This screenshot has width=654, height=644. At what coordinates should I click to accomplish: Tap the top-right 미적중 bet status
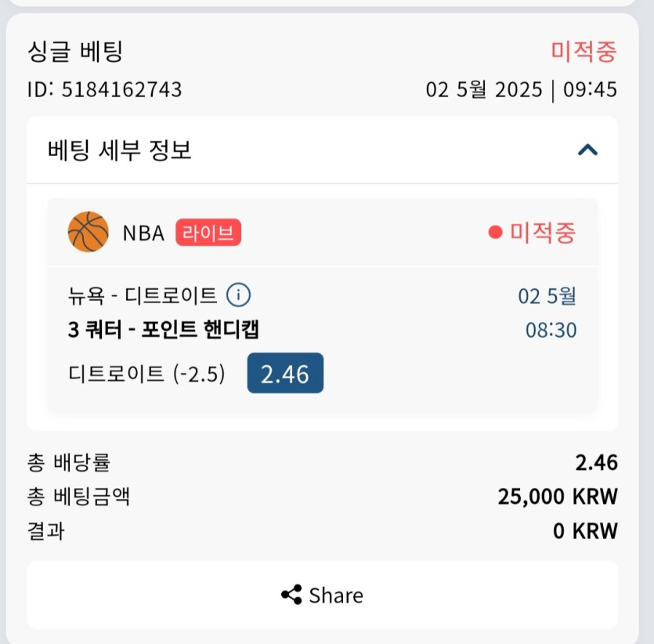click(x=584, y=52)
